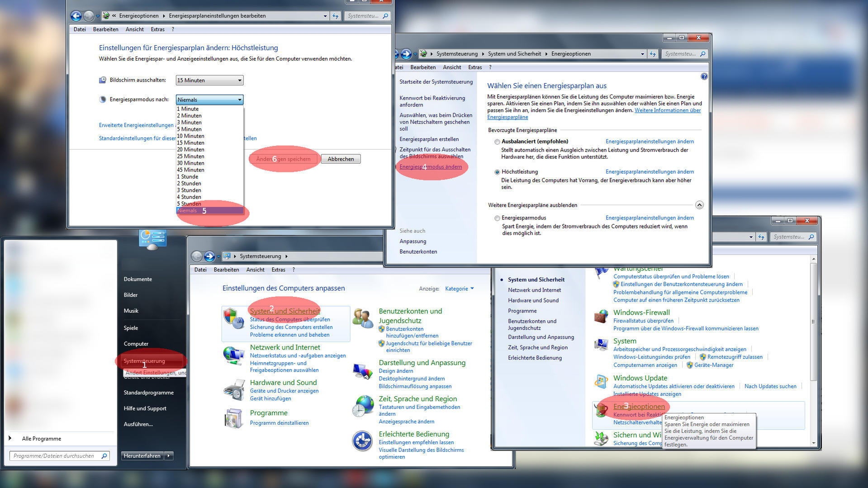The image size is (868, 488).
Task: Click Erweiterte Energieeinstellungen link
Action: point(137,125)
